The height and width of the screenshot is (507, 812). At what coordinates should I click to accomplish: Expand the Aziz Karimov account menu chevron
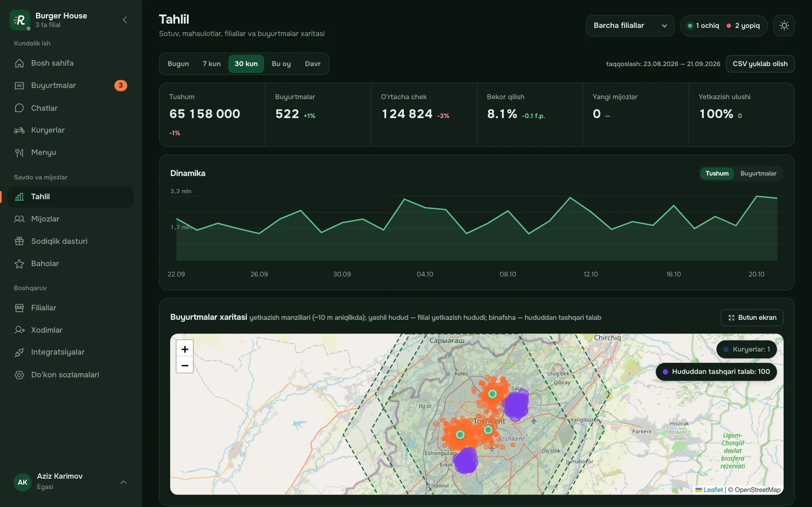tap(124, 482)
